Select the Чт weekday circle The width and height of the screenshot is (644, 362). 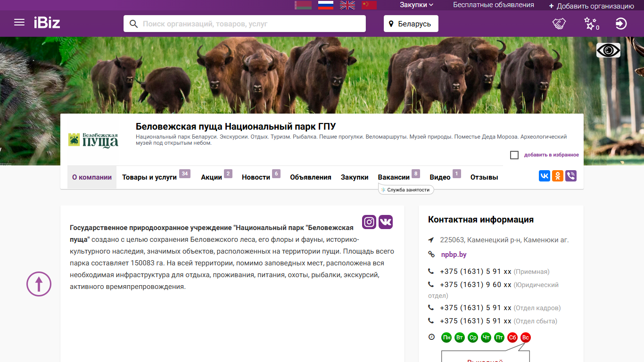coord(486,337)
